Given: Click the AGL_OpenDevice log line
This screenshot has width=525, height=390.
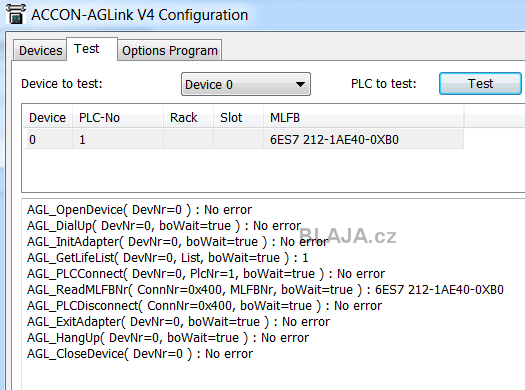Looking at the screenshot, I should 139,210.
